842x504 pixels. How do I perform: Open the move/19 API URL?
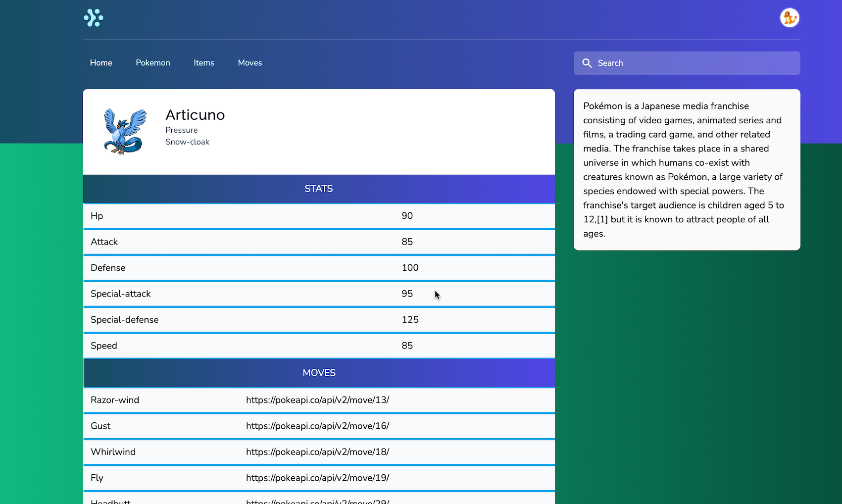318,478
